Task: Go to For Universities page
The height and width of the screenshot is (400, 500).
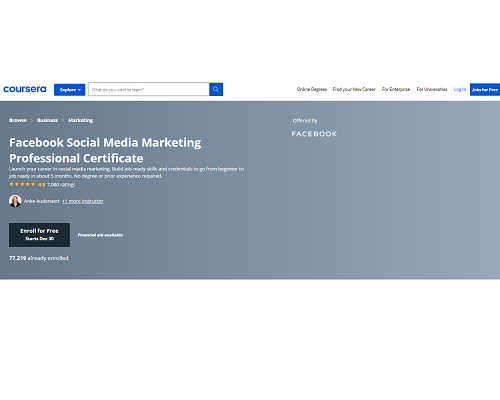Action: pos(432,89)
